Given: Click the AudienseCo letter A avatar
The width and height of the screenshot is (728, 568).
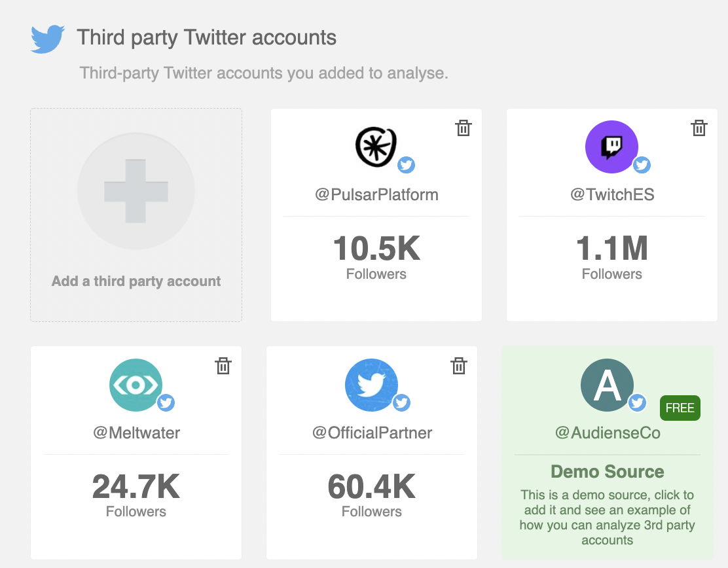Looking at the screenshot, I should click(608, 385).
